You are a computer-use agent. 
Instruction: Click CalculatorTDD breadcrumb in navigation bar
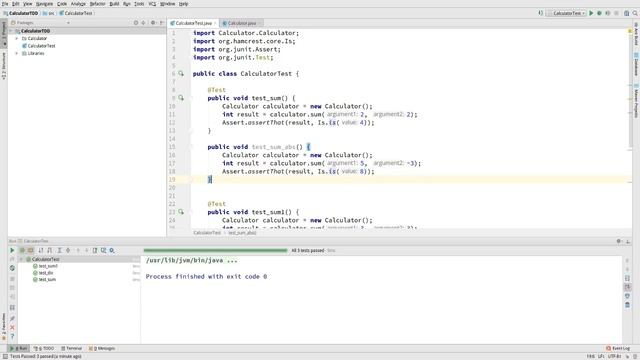(21, 13)
